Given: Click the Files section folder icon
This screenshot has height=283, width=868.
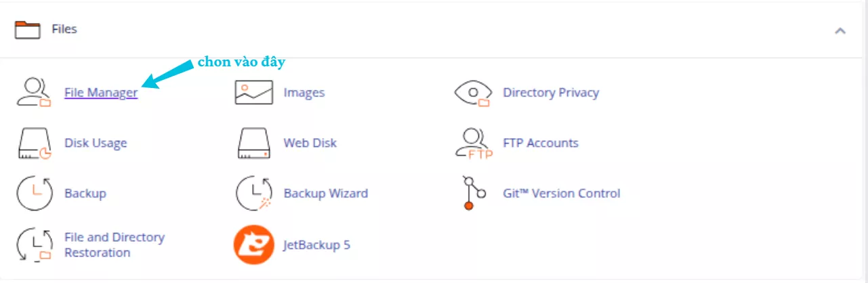Looking at the screenshot, I should (x=28, y=30).
